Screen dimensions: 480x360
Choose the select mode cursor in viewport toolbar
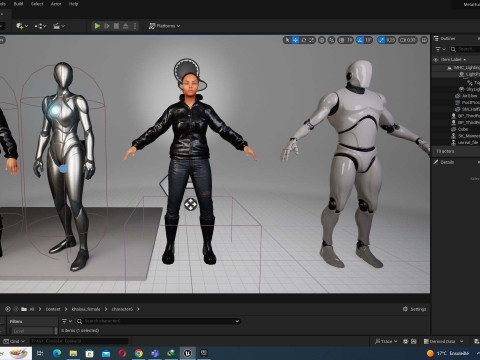287,40
